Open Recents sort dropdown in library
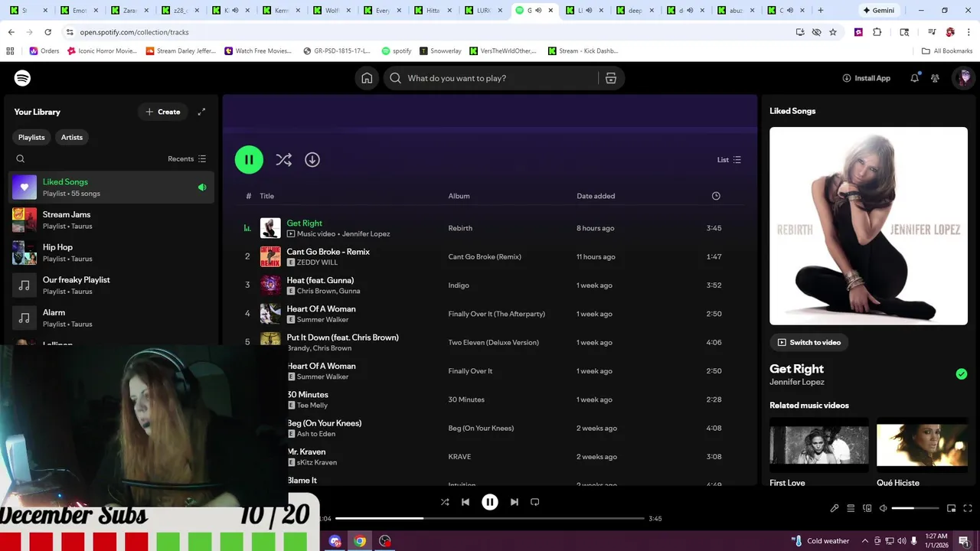 coord(187,159)
